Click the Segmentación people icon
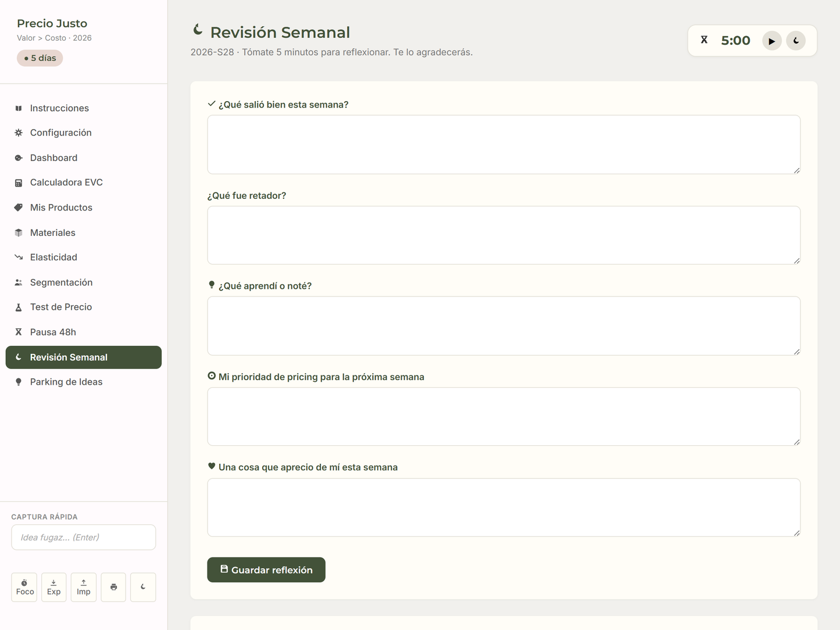The height and width of the screenshot is (630, 840). point(19,282)
